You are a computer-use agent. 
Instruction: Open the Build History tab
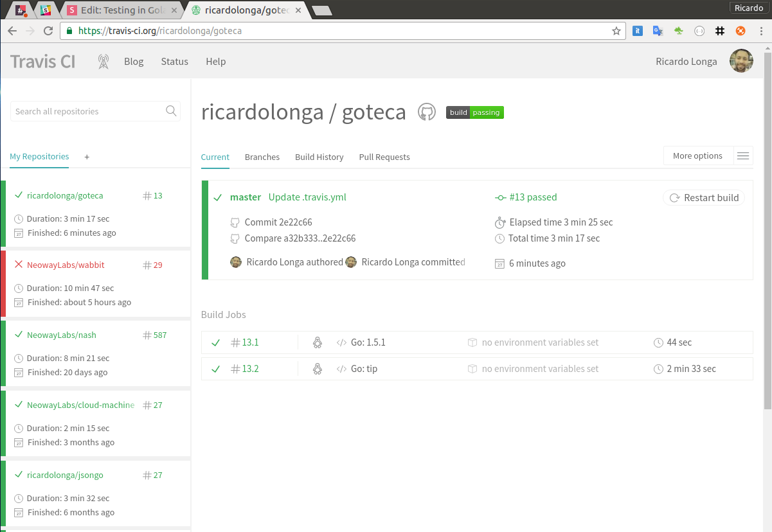pyautogui.click(x=319, y=157)
